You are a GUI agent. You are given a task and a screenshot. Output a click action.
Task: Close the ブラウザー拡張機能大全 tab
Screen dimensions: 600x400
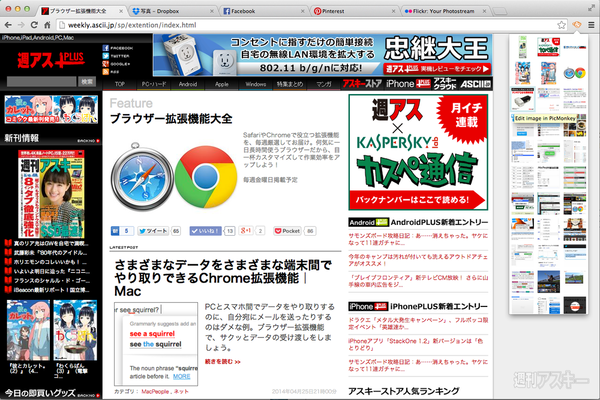coord(121,11)
